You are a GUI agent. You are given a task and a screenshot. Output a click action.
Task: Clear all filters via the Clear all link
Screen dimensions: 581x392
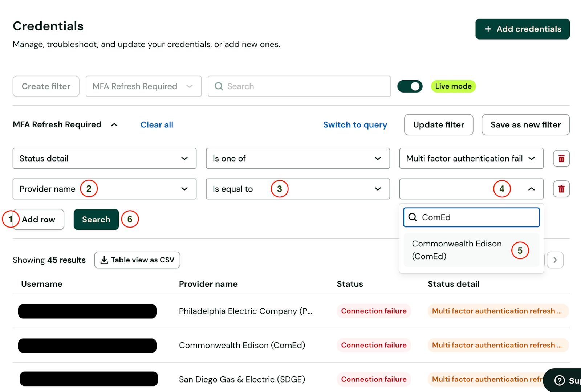[x=157, y=124]
